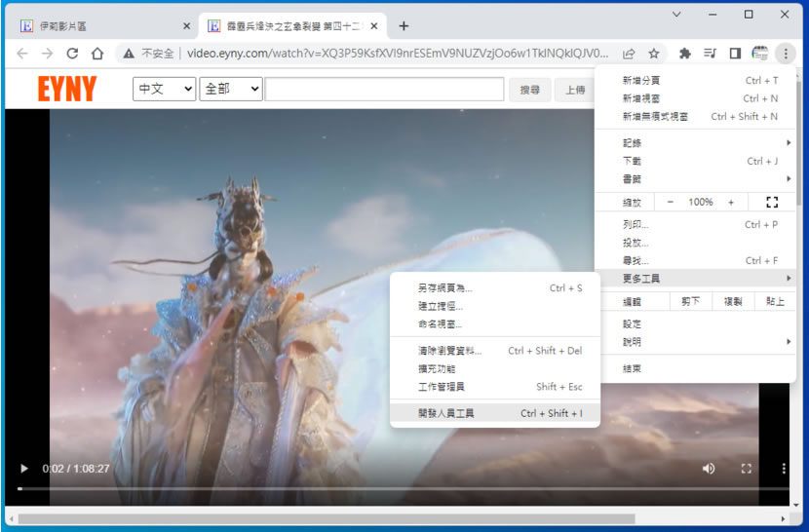Close the active 霹靂兵烽決 tab

click(x=374, y=26)
